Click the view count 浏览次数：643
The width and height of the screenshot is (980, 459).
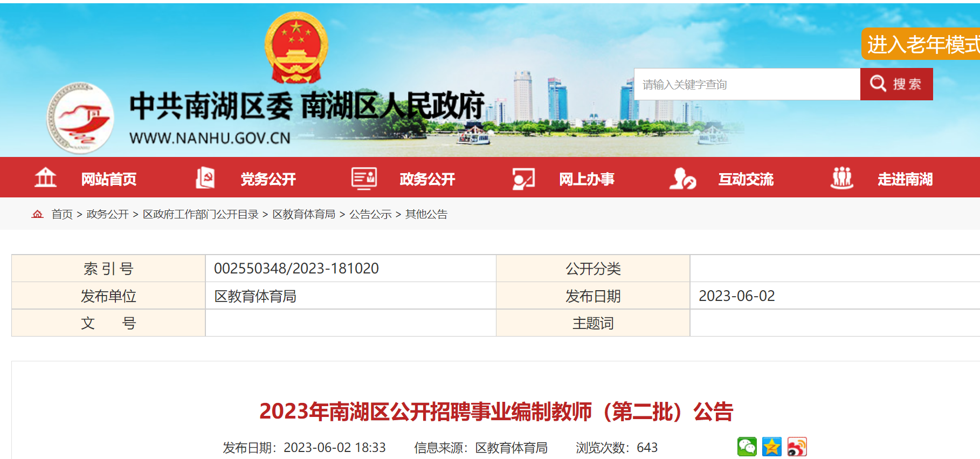click(617, 448)
